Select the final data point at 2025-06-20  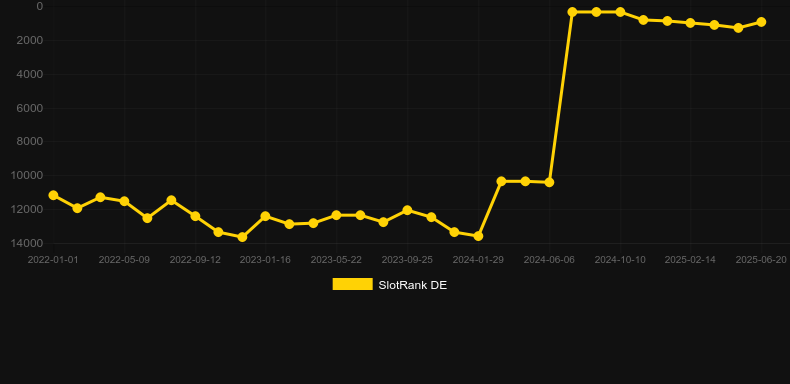click(761, 22)
